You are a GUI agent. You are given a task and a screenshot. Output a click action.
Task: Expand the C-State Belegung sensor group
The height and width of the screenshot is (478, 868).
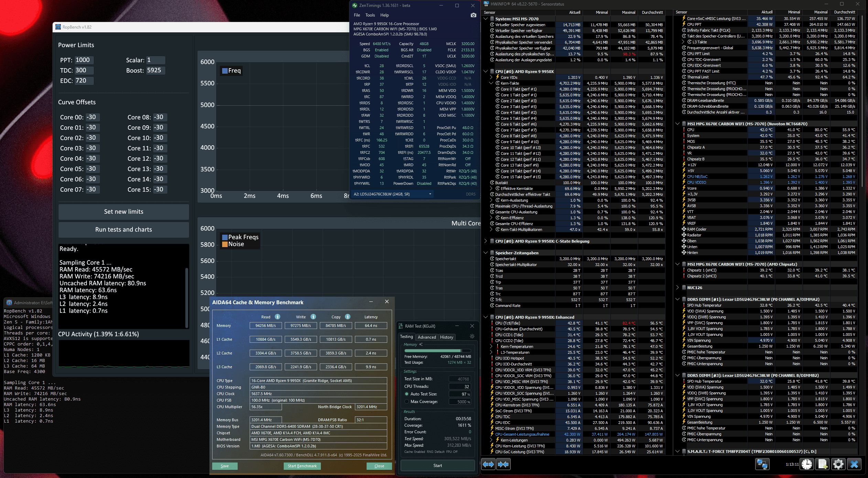click(486, 241)
